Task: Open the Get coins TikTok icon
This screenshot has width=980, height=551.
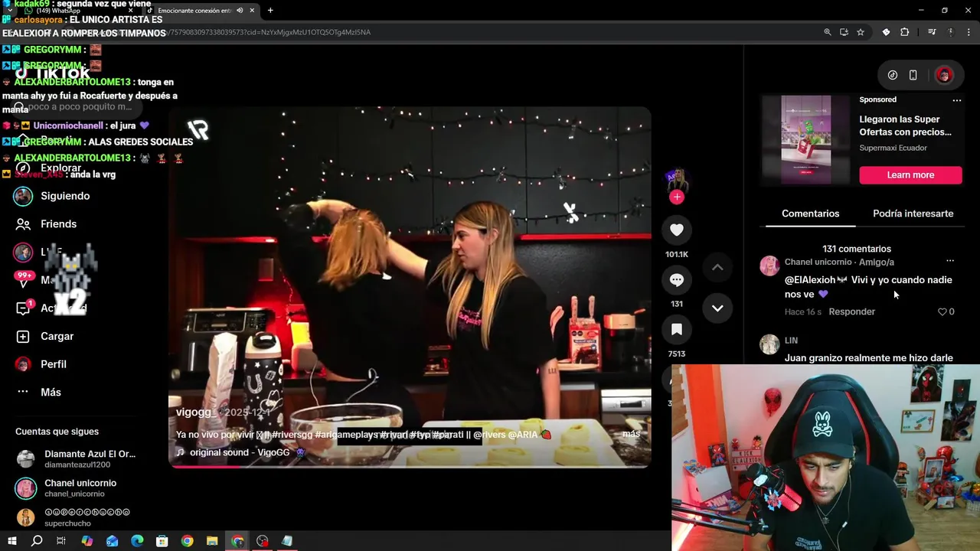Action: pos(893,75)
